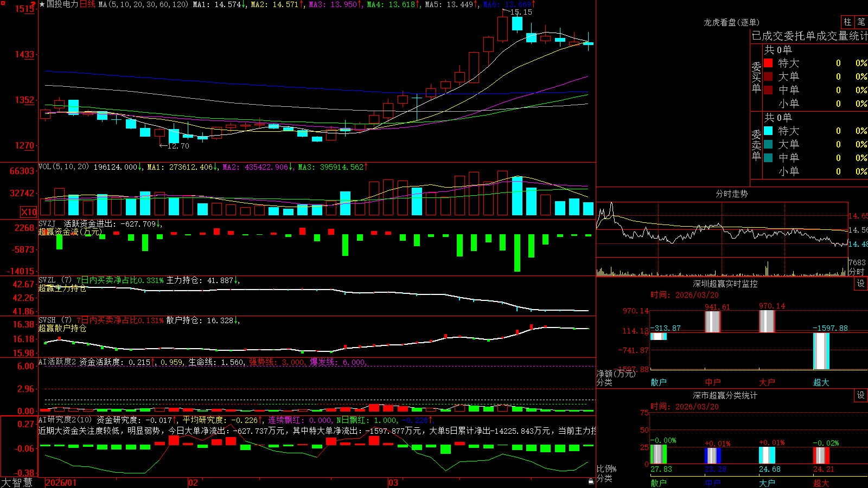Click the 27.83 散户 ratio value
The height and width of the screenshot is (488, 868).
tap(661, 469)
